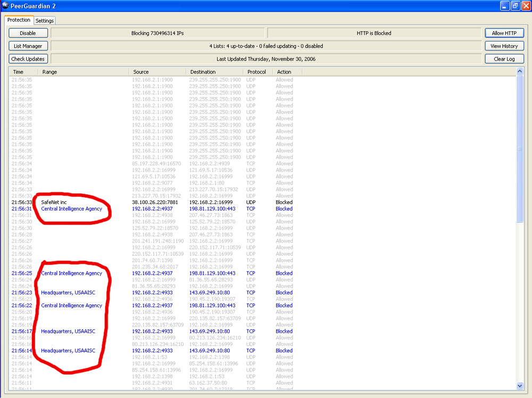
Task: Select the Protection tab
Action: pos(19,20)
